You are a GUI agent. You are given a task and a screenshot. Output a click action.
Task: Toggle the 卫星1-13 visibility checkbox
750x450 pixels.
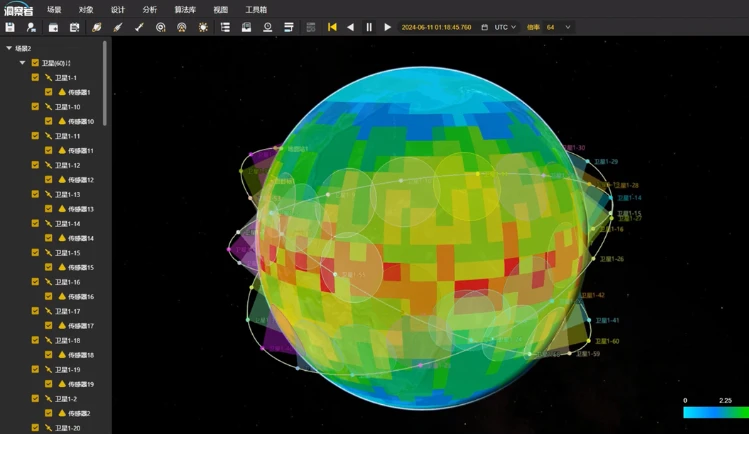36,194
